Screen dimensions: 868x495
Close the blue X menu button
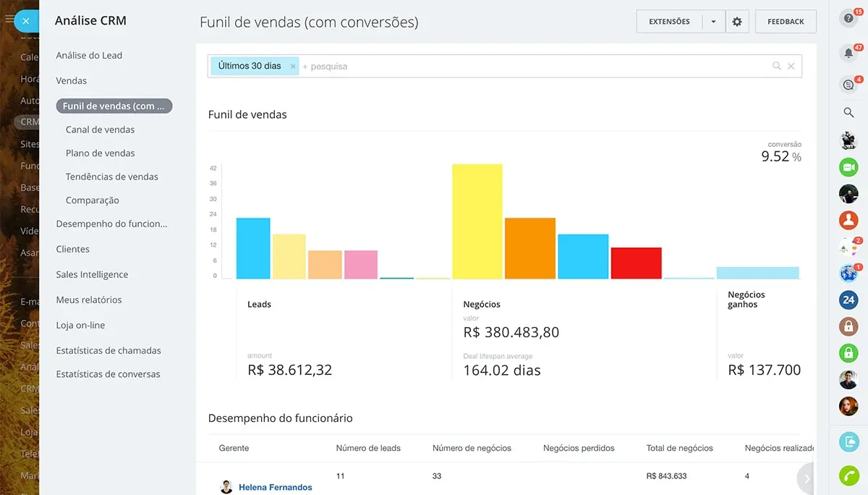26,21
